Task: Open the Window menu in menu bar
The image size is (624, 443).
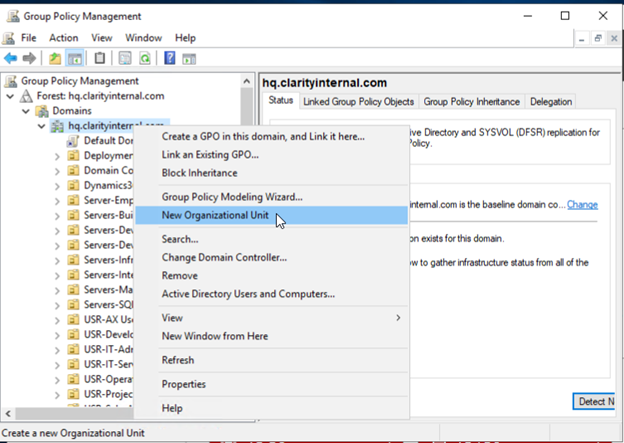Action: coord(144,38)
